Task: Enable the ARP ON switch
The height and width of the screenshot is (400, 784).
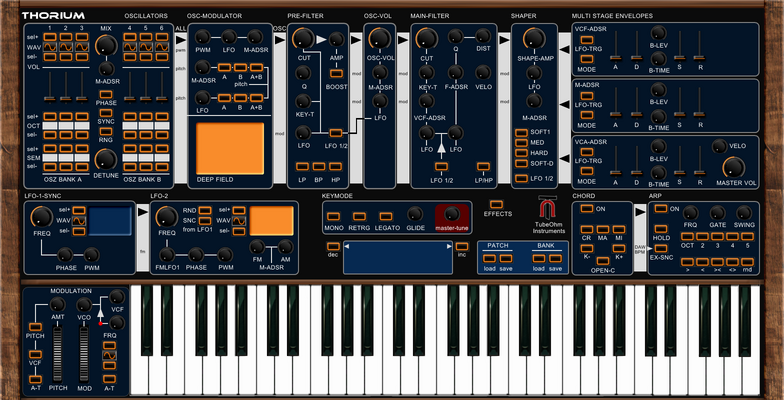Action: (661, 208)
